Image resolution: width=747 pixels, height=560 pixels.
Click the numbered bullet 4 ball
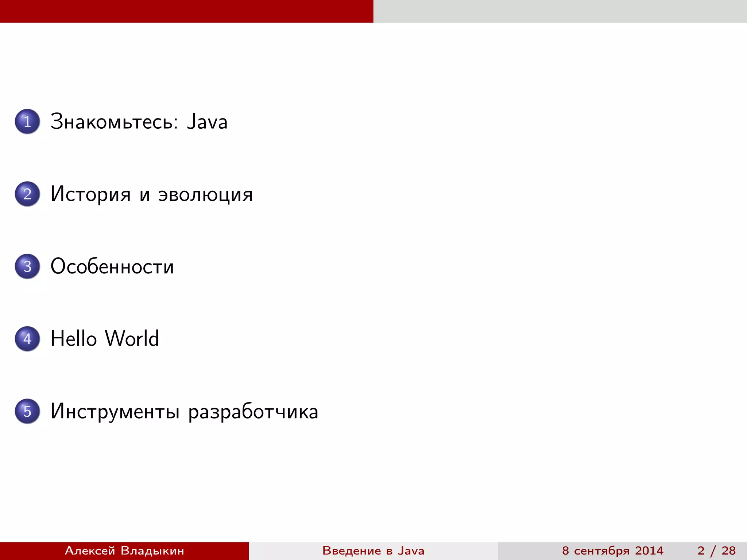(x=27, y=339)
